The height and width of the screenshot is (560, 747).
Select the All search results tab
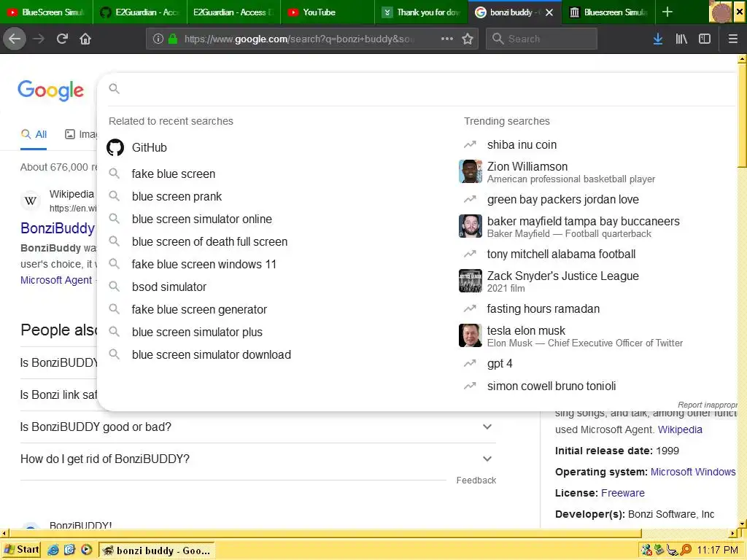34,135
